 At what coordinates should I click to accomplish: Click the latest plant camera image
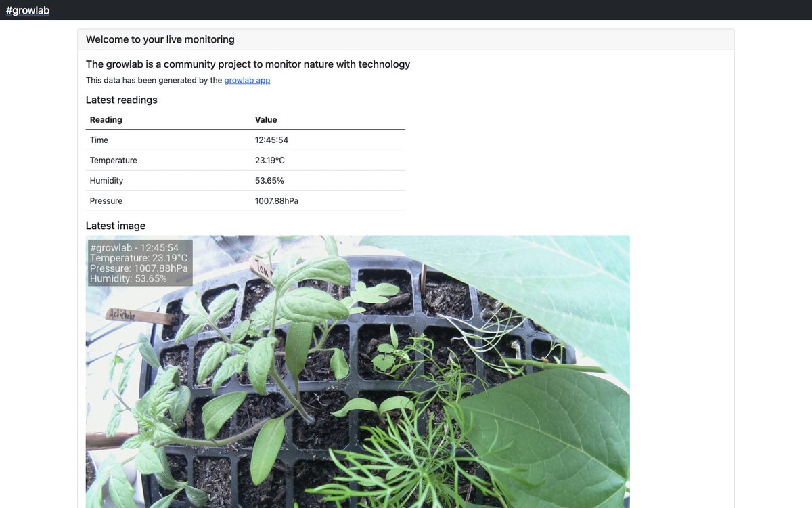(x=357, y=371)
